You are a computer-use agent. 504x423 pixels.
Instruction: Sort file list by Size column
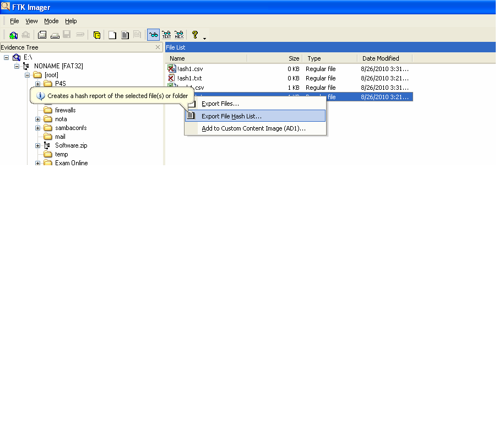point(275,58)
